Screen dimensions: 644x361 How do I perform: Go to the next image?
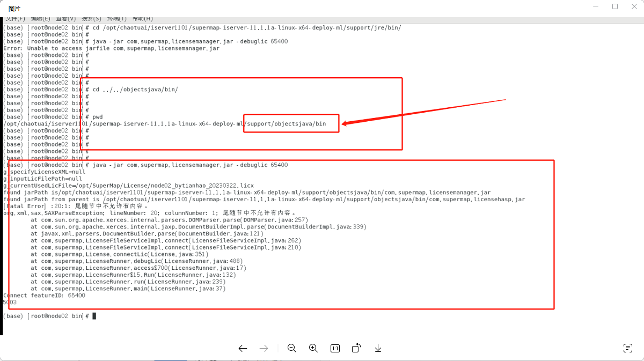coord(264,348)
